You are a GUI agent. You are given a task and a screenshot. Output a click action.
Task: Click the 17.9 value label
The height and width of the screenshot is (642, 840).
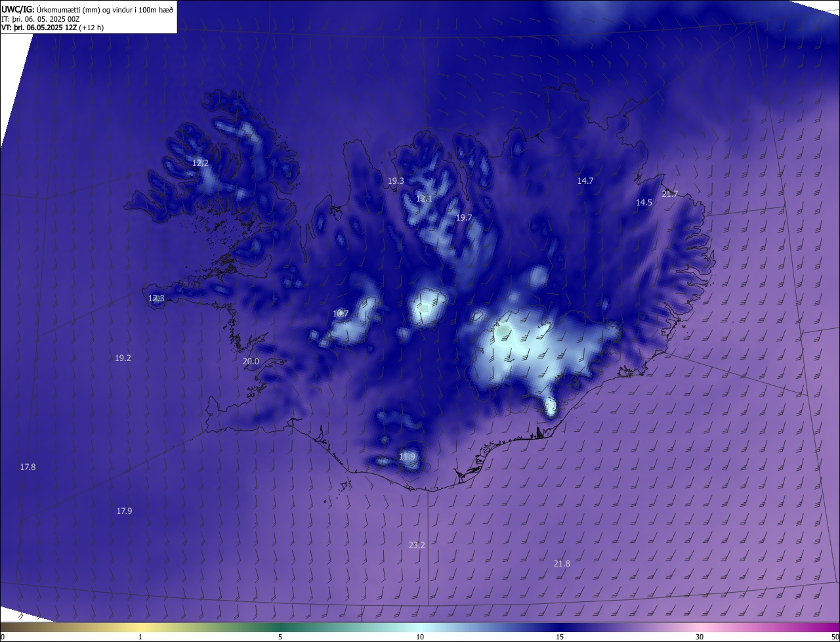[x=124, y=511]
